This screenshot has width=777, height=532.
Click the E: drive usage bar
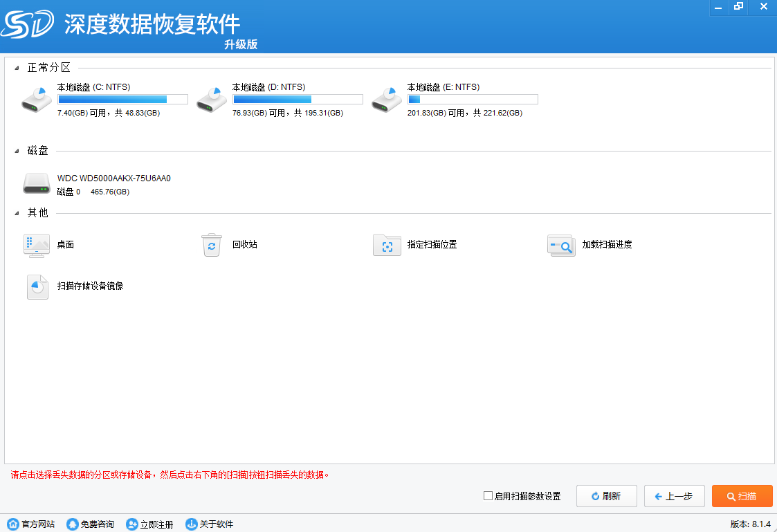[473, 99]
